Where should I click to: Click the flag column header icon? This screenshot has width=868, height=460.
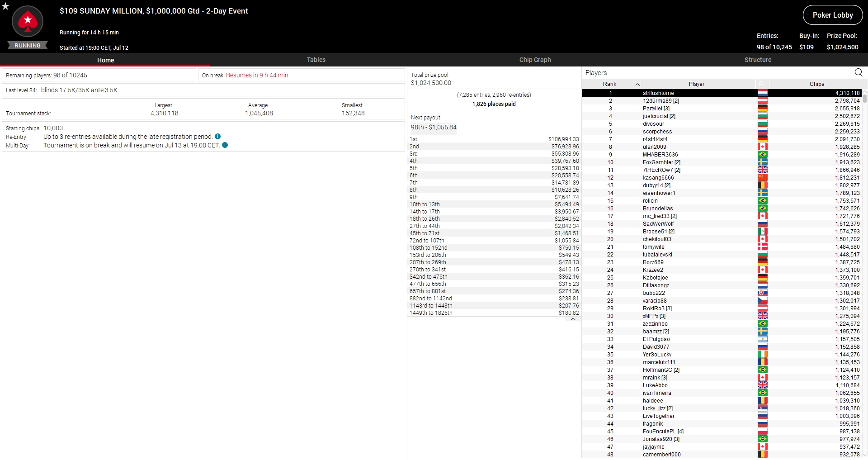click(x=762, y=84)
